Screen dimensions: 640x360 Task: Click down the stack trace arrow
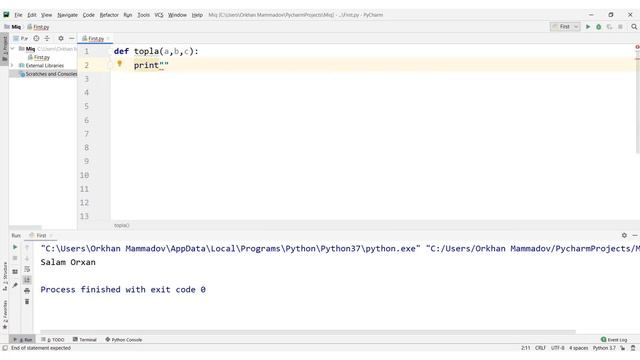27,258
